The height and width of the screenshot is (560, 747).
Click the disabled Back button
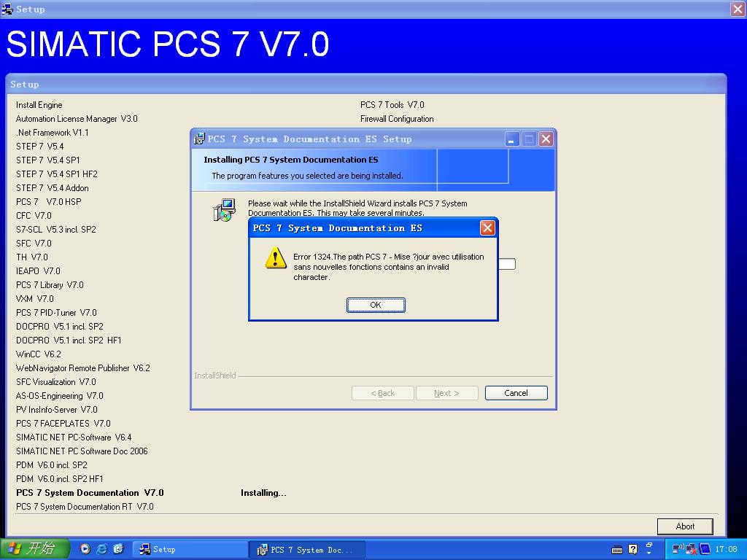tap(382, 393)
